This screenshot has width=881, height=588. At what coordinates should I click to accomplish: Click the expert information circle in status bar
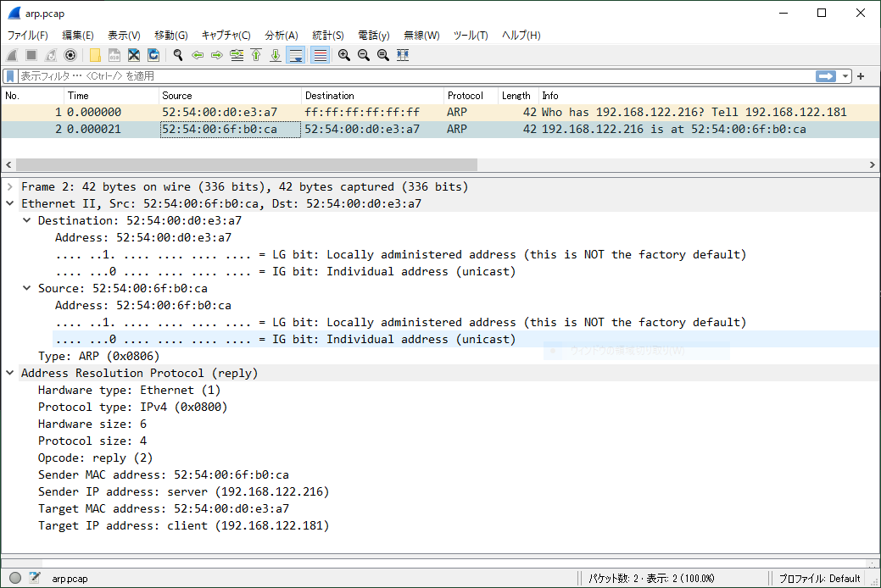click(x=15, y=578)
